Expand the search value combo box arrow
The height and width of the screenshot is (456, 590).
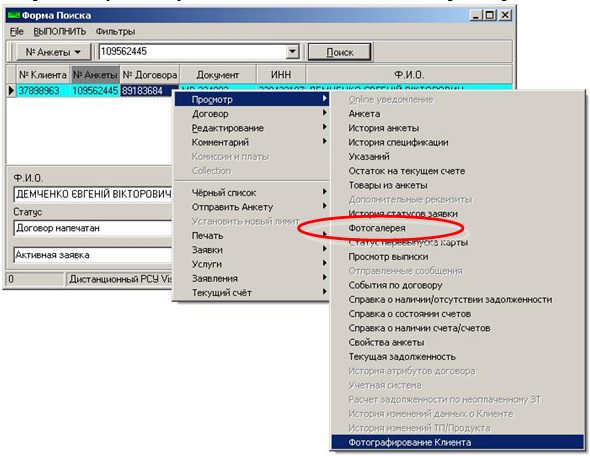click(x=292, y=52)
